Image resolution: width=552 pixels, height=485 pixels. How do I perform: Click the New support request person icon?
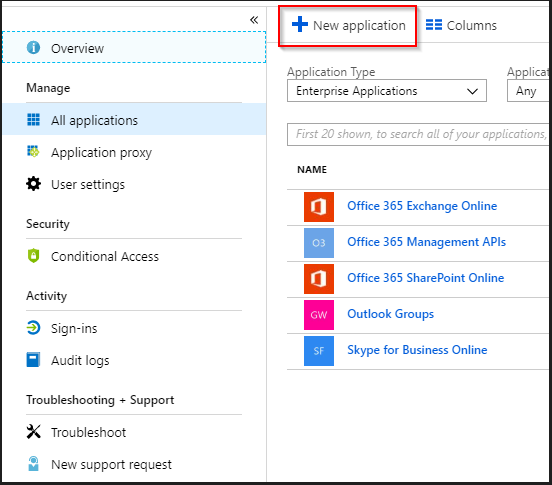tap(33, 464)
